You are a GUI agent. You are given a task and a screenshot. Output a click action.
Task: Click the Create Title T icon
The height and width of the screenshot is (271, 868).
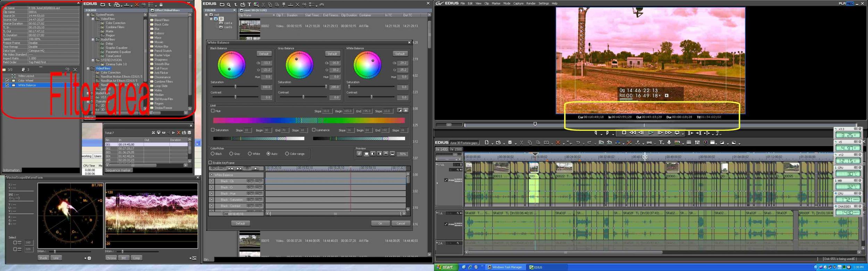coord(660,143)
